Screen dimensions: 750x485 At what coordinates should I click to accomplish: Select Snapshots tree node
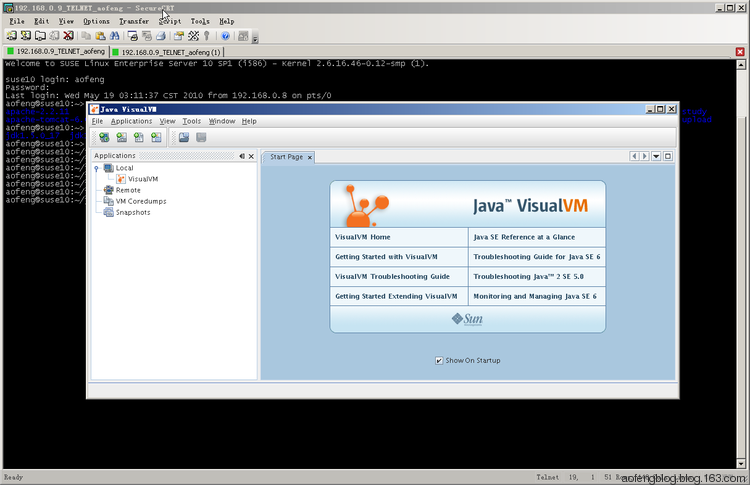point(133,212)
